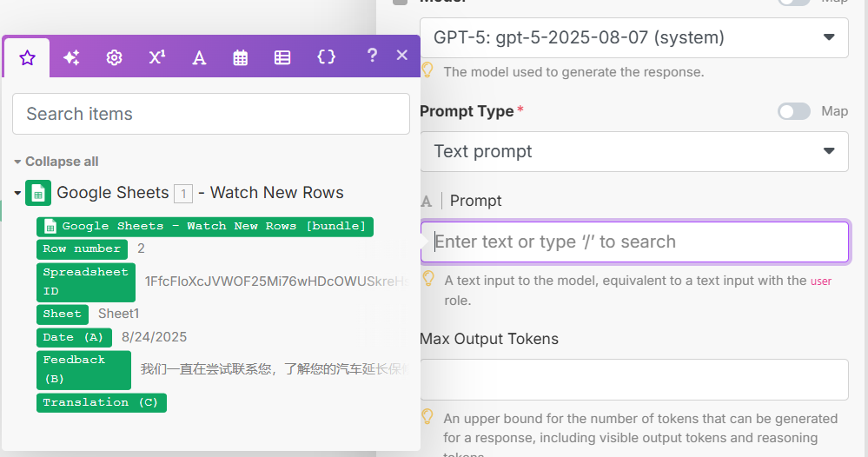Insert the Feedback (B) variable
The image size is (868, 457).
[83, 369]
